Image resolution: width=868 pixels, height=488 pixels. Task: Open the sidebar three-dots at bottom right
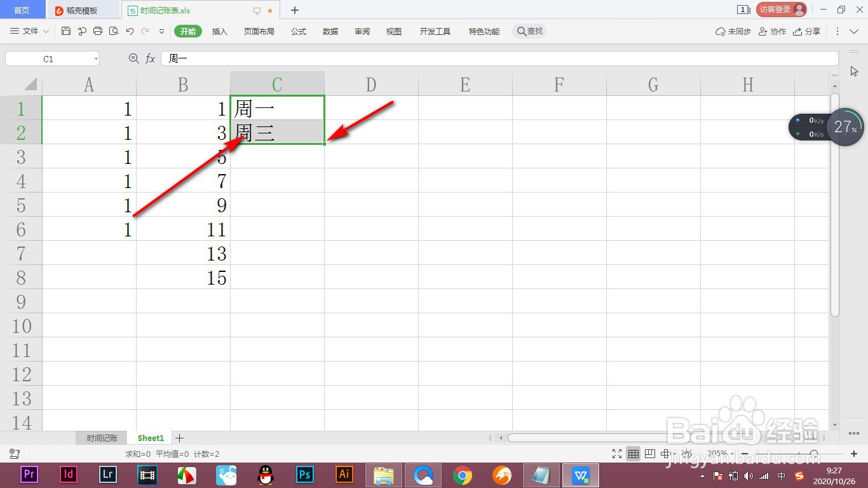click(854, 433)
